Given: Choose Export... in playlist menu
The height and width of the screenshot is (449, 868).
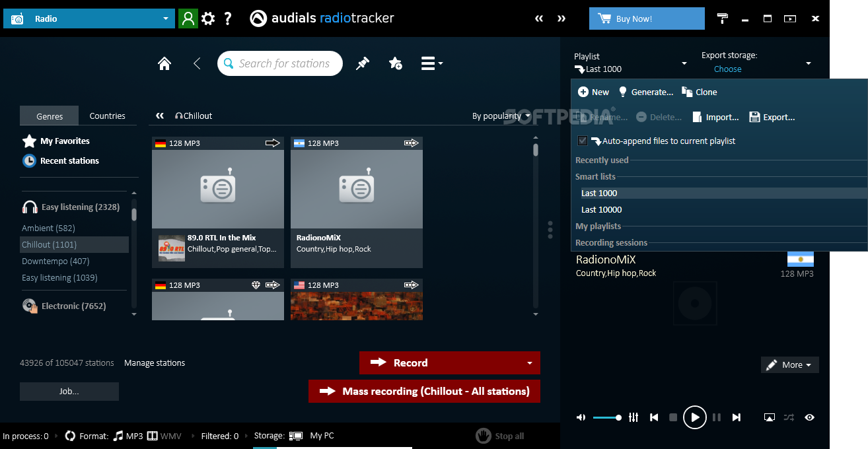Looking at the screenshot, I should 772,117.
